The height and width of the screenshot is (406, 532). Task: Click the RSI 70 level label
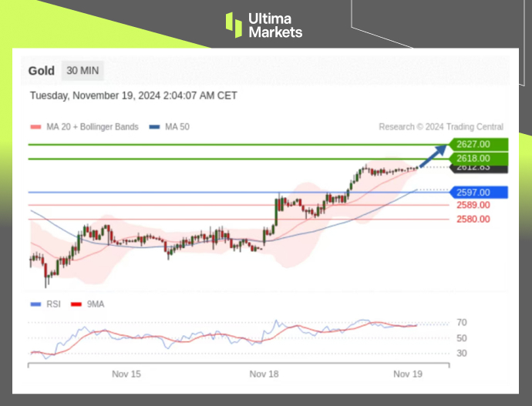(x=461, y=323)
